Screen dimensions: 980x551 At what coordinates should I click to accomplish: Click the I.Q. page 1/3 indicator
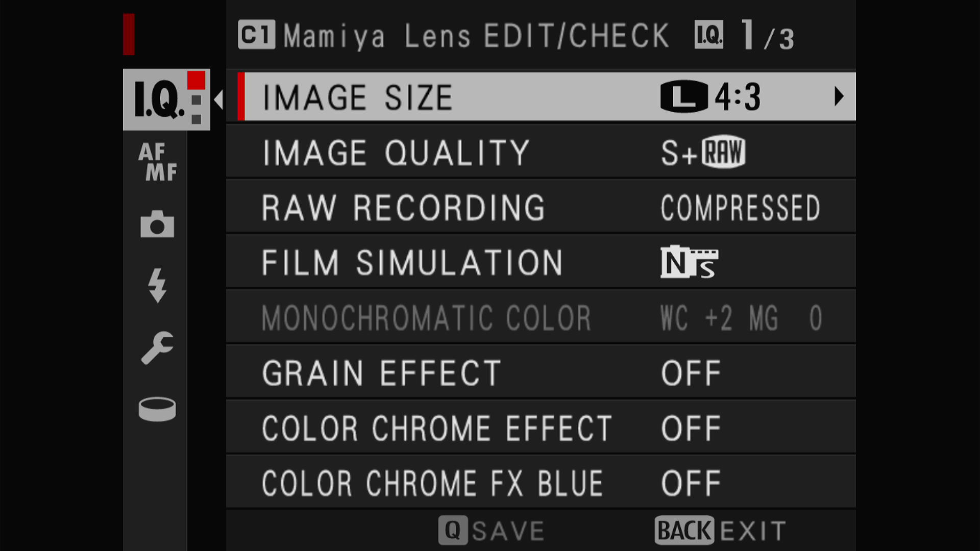[744, 35]
